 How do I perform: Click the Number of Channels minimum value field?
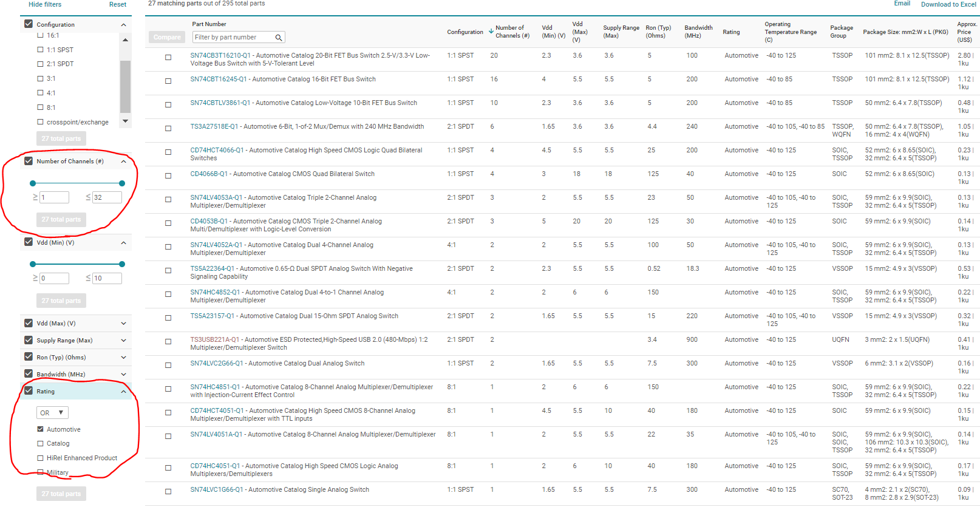54,197
